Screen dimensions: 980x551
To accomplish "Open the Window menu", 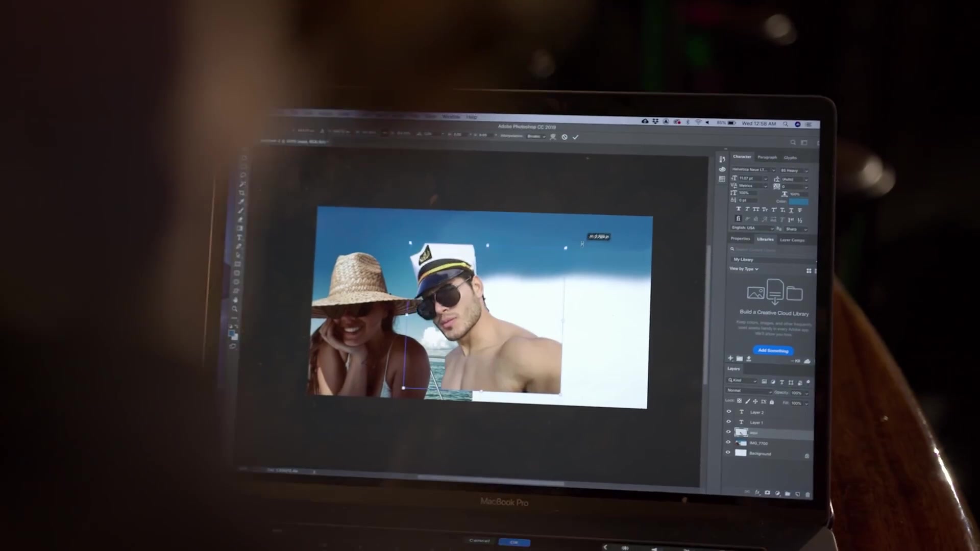I will pyautogui.click(x=451, y=117).
